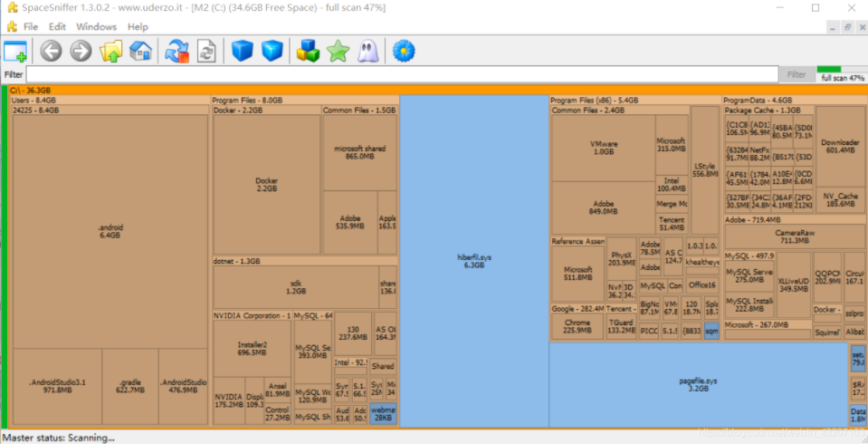The image size is (868, 444).
Task: Select the .android 6.4GB block
Action: pos(110,231)
